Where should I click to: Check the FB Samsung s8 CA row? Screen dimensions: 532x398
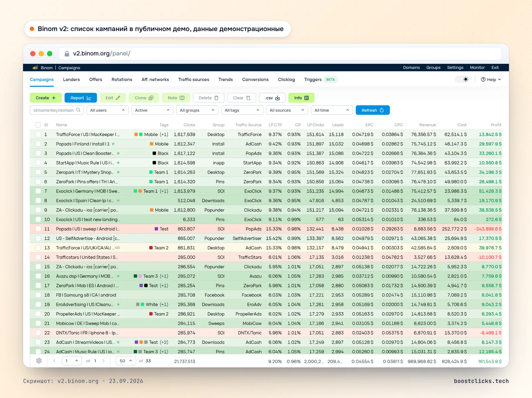(38, 295)
